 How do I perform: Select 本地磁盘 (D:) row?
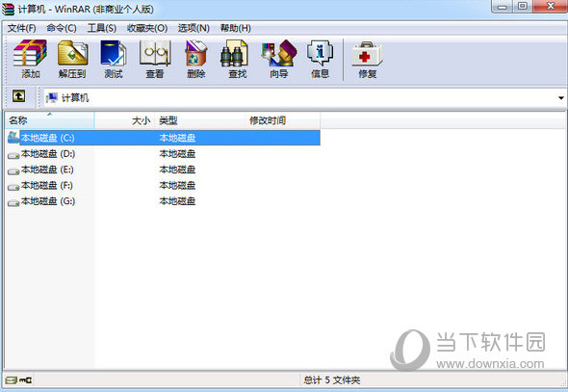pyautogui.click(x=163, y=154)
